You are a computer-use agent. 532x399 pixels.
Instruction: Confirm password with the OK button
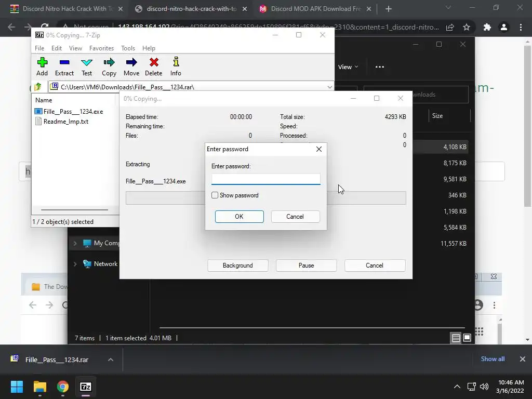pos(239,217)
